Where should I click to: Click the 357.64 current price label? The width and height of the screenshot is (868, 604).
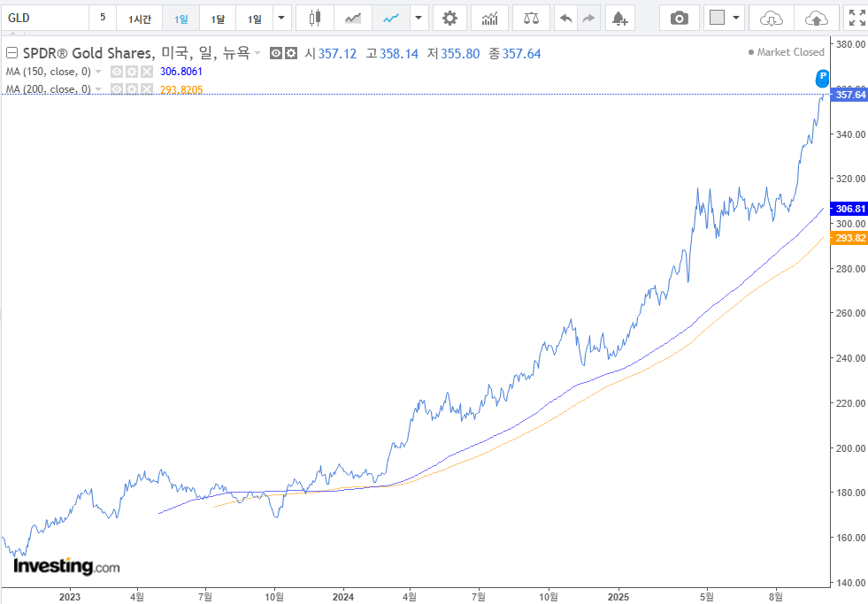tap(849, 95)
